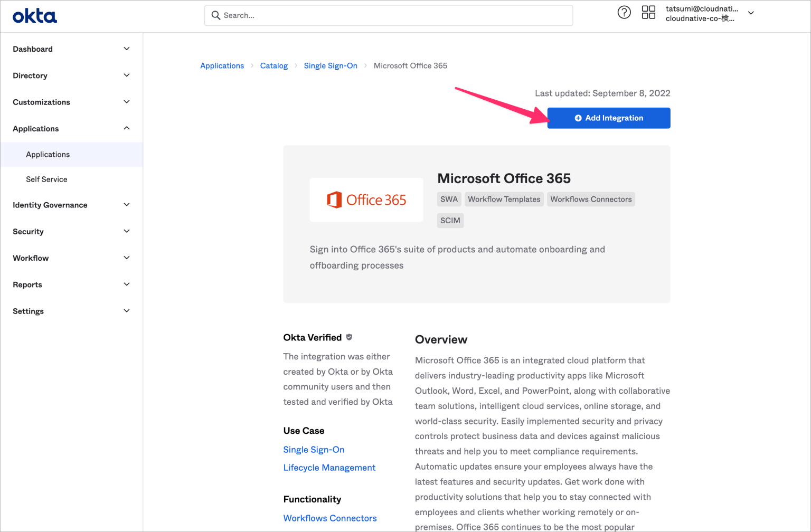Click the tatsumi account name in the header
This screenshot has height=532, width=811.
(702, 8)
